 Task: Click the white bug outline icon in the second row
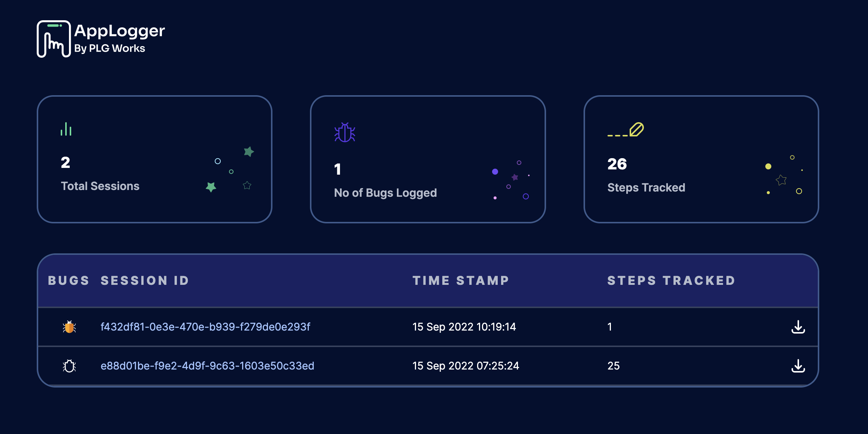[69, 365]
